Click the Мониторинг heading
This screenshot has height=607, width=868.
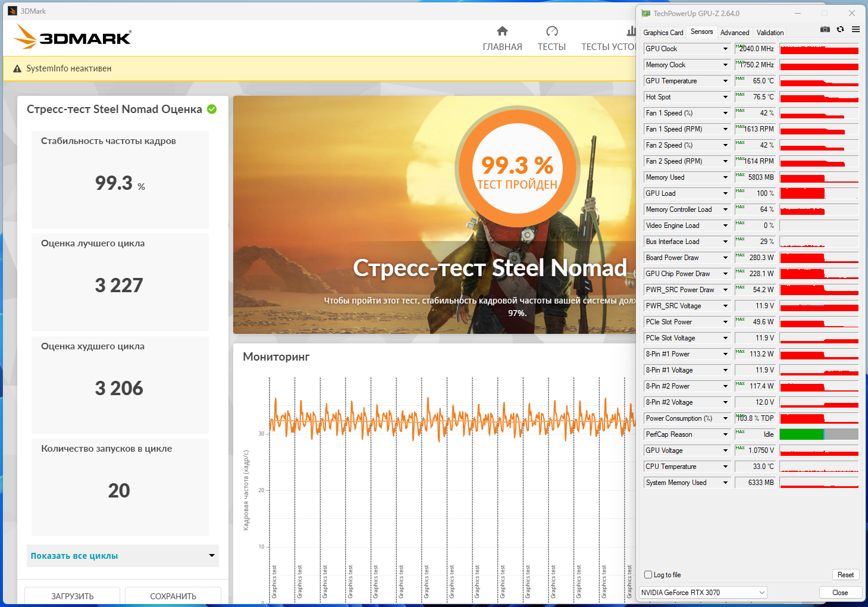point(276,356)
